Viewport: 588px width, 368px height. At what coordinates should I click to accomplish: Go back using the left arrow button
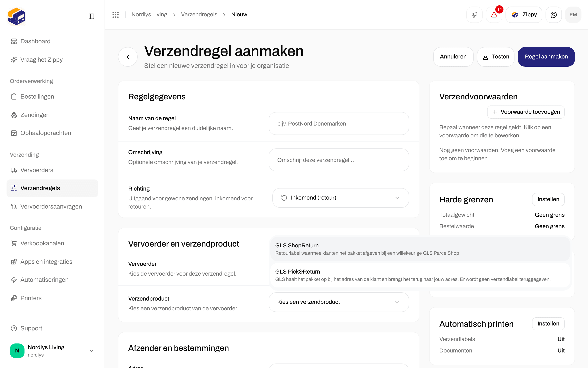click(x=128, y=57)
